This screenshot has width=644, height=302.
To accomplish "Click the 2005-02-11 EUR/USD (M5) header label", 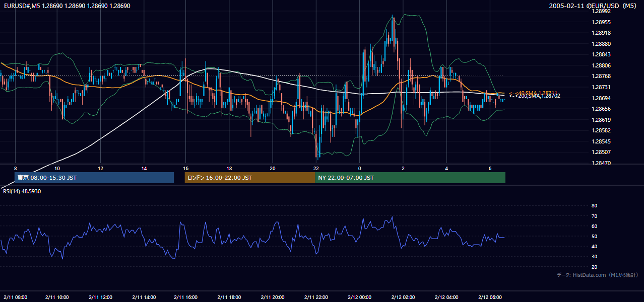I will pyautogui.click(x=594, y=6).
